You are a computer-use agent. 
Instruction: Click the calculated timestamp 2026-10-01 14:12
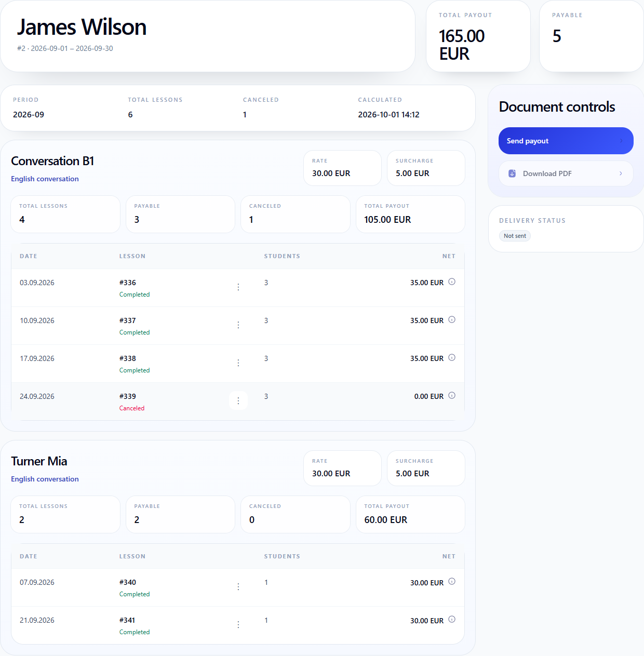[x=388, y=115]
